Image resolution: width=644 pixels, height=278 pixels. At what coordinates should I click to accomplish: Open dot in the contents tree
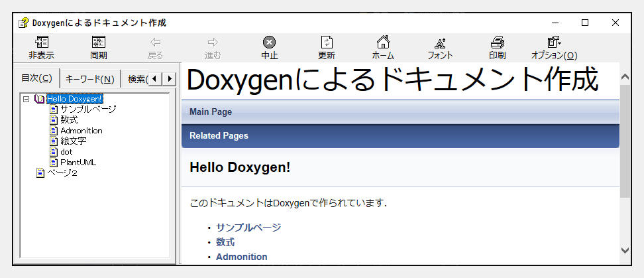(66, 152)
